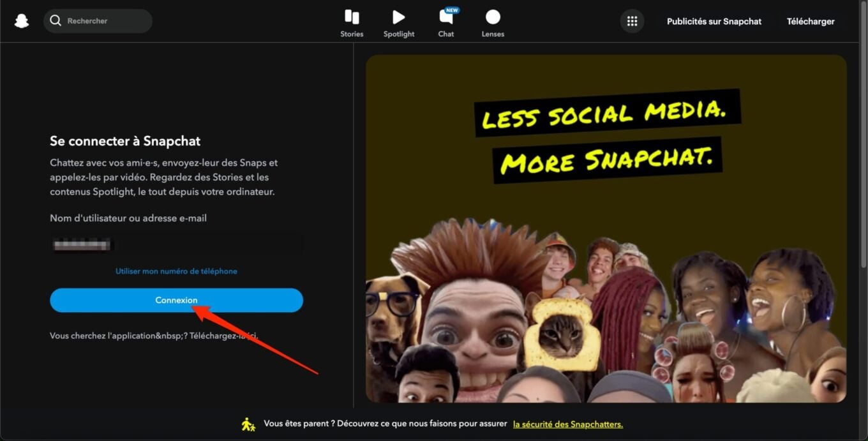
Task: Click the Se connecter à Snapchat heading
Action: point(125,141)
